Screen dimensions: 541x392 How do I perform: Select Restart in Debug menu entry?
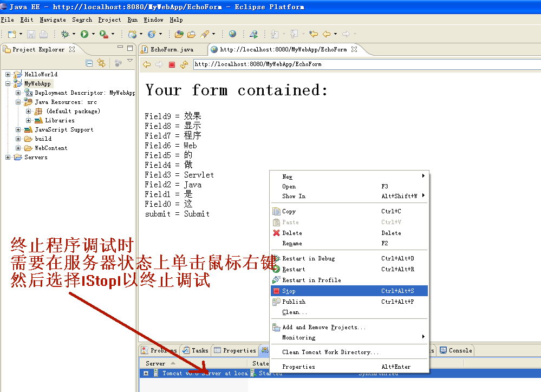(x=308, y=259)
